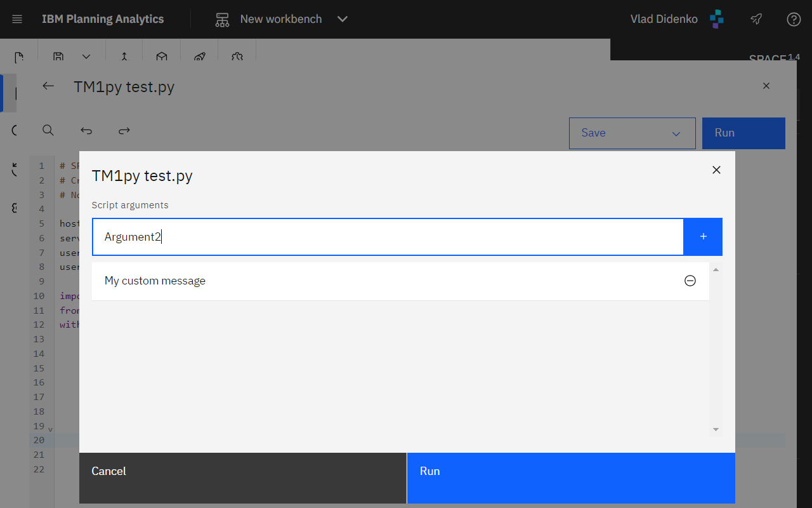Image resolution: width=812 pixels, height=508 pixels.
Task: Click the workbench hierarchy icon
Action: [222, 19]
